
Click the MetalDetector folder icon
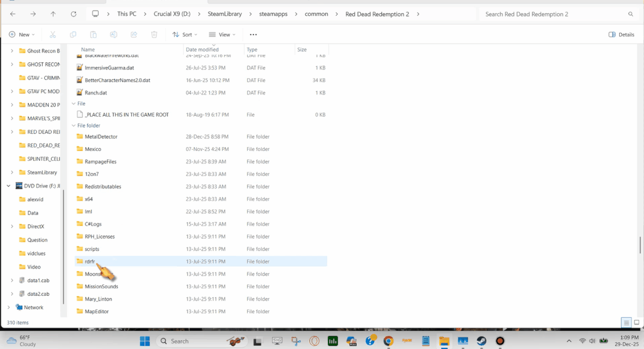79,136
